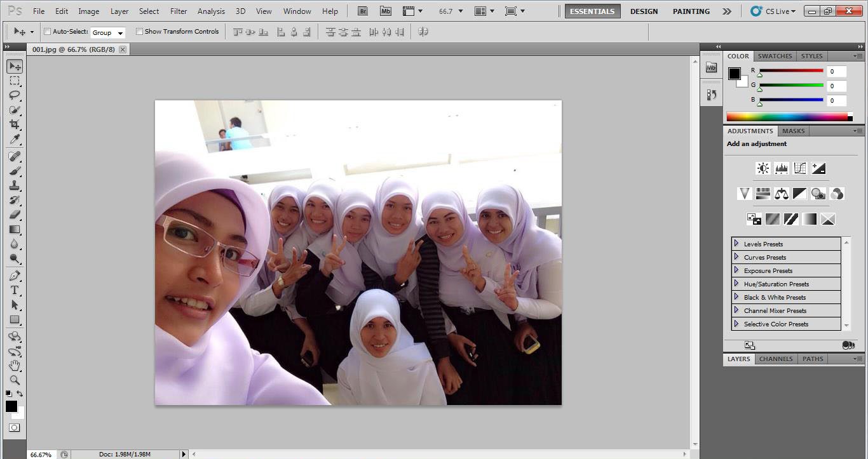Open the Filter menu
Viewport: 868px width, 459px height.
179,11
